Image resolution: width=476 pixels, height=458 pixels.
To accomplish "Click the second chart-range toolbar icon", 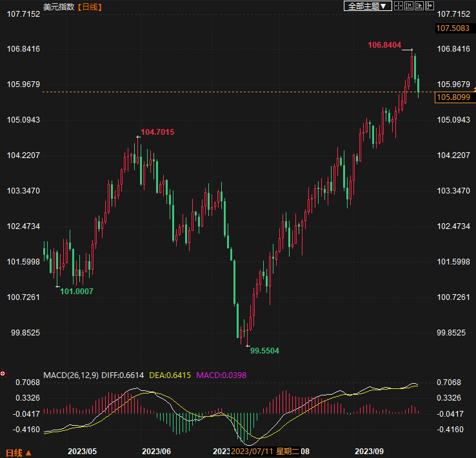I will tap(410, 6).
